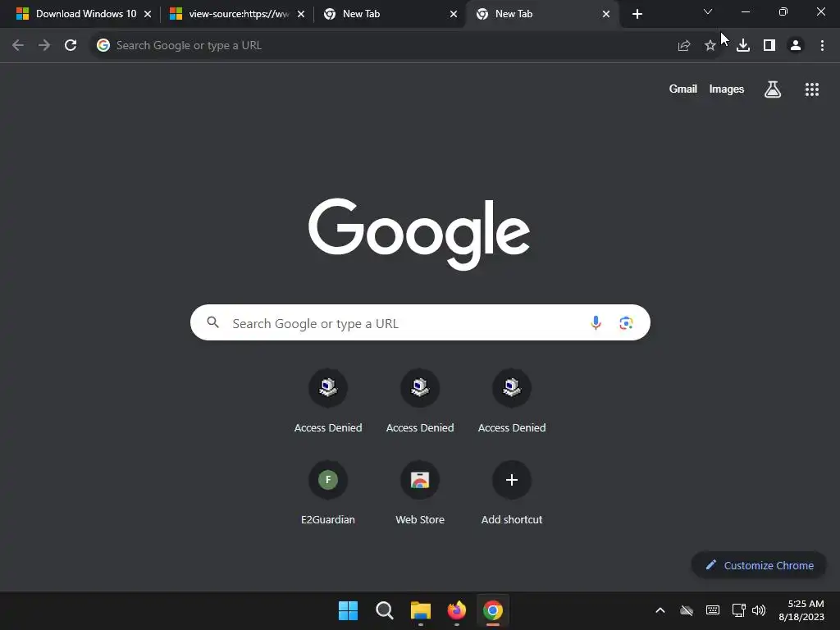
Task: Switch to the third tab named New Tab
Action: [x=388, y=14]
